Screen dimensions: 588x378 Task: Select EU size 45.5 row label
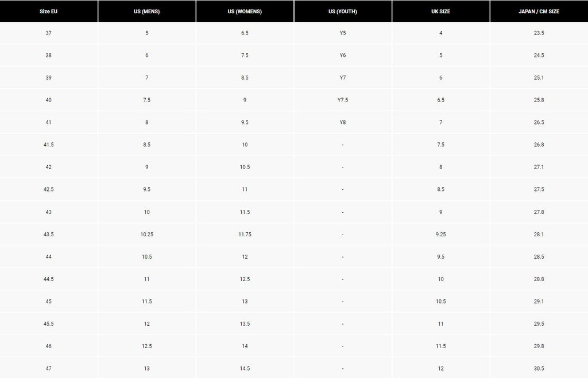pos(48,324)
